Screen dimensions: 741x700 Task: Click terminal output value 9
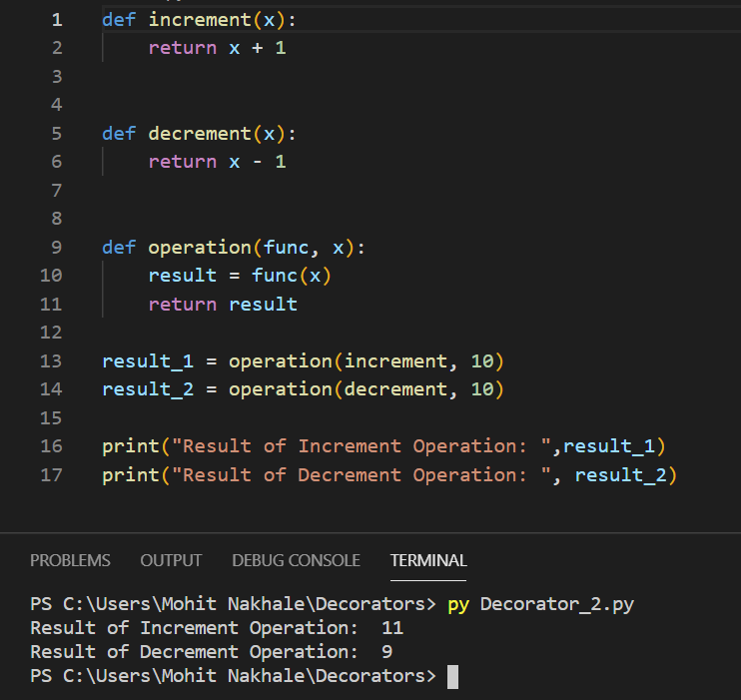click(387, 652)
